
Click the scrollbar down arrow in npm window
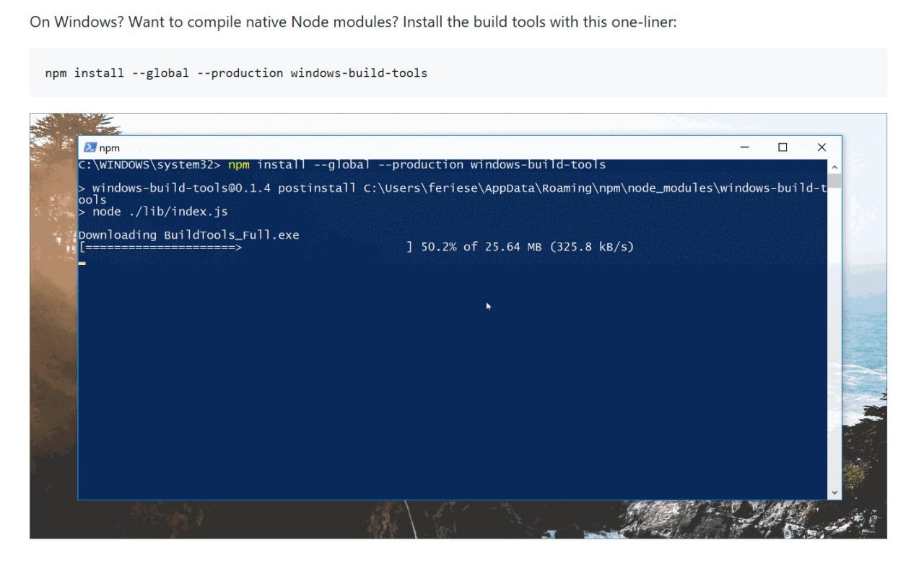834,492
